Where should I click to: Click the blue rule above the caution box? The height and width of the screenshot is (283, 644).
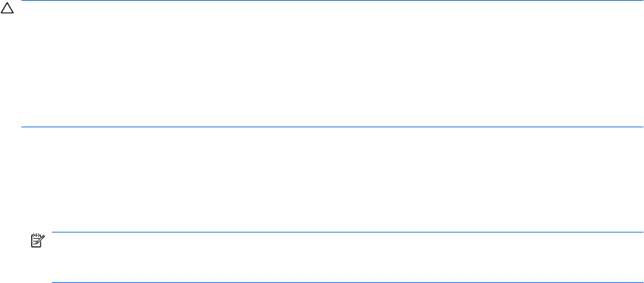[332, 1]
